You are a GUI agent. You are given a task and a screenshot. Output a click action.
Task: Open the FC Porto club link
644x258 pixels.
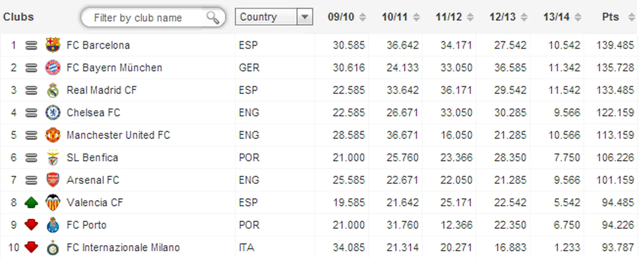pyautogui.click(x=86, y=225)
